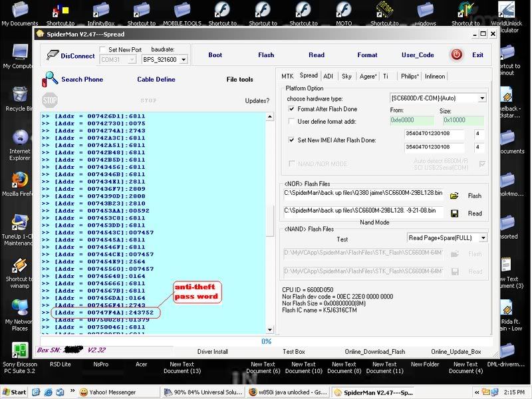Switch to the MTK tab
The height and width of the screenshot is (399, 532).
pos(287,76)
